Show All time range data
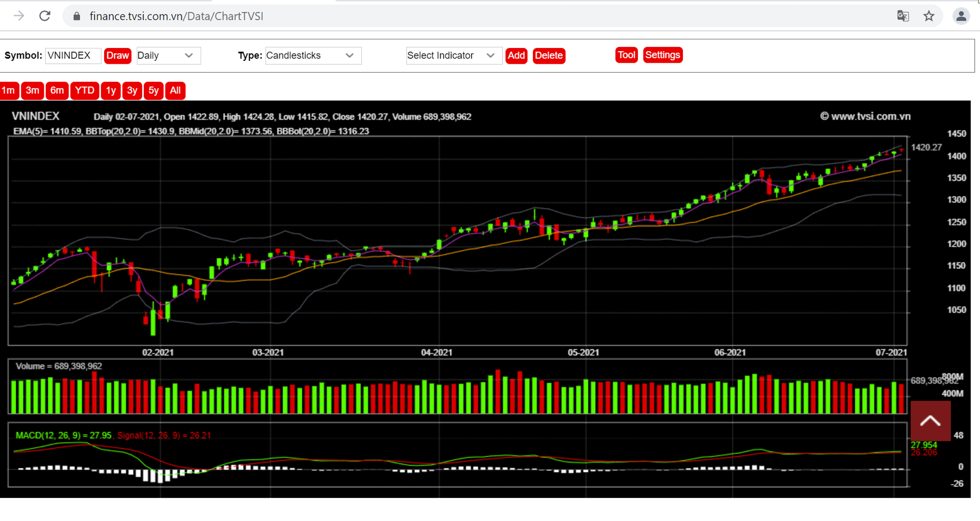The width and height of the screenshot is (980, 521). pos(175,90)
